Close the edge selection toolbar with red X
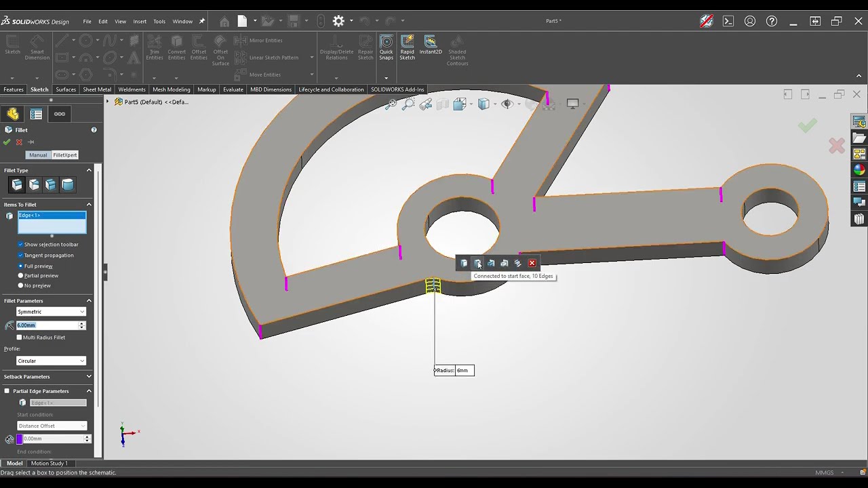 click(532, 263)
